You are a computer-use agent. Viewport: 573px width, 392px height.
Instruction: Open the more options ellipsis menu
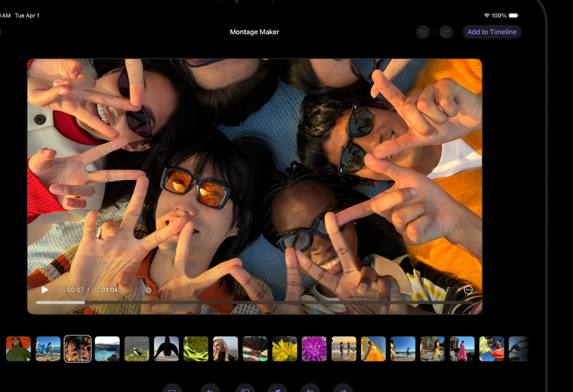(468, 290)
